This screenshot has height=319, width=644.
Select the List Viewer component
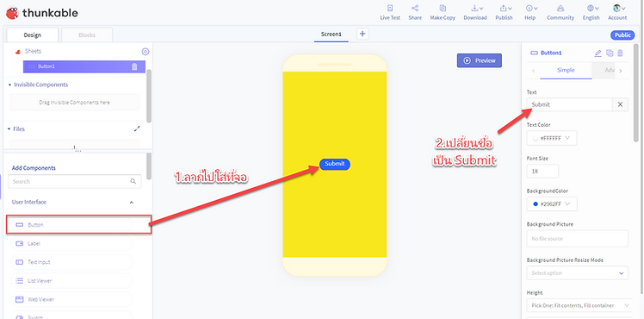[71, 281]
